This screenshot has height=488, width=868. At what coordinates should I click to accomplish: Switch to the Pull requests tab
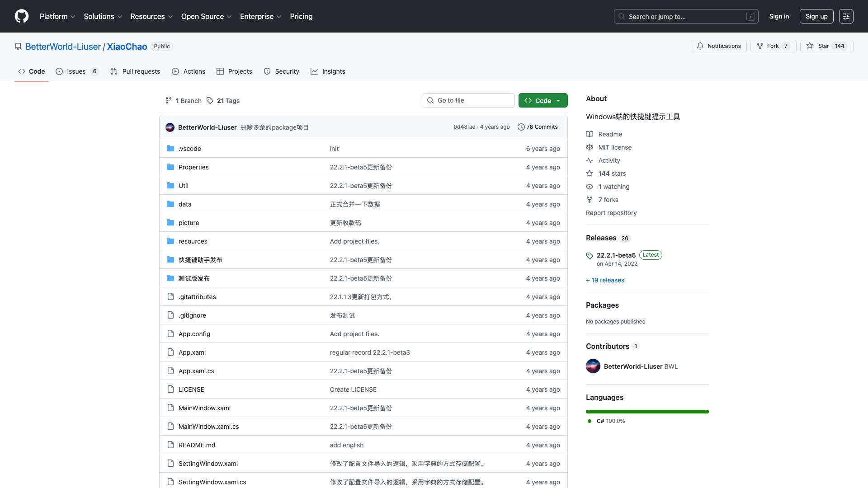pos(135,71)
